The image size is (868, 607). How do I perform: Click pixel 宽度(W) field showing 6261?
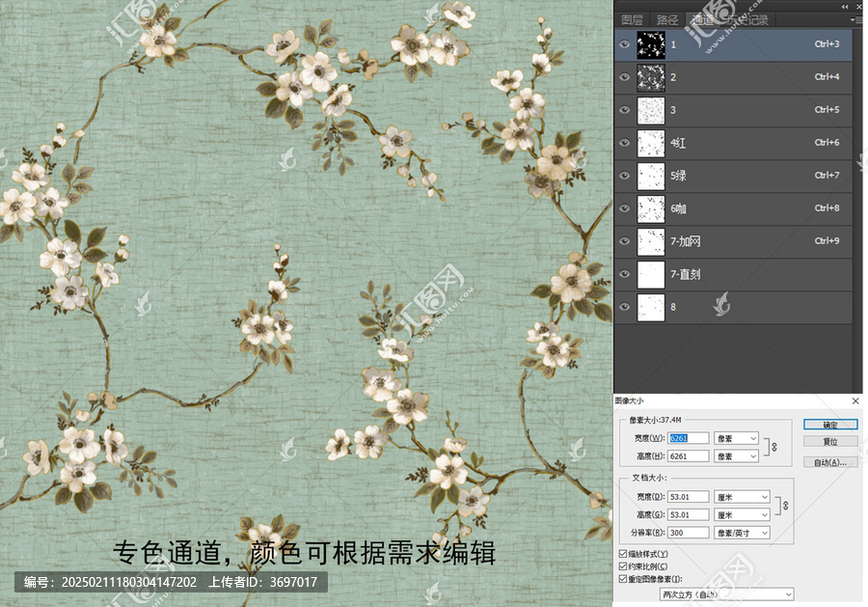pos(688,438)
